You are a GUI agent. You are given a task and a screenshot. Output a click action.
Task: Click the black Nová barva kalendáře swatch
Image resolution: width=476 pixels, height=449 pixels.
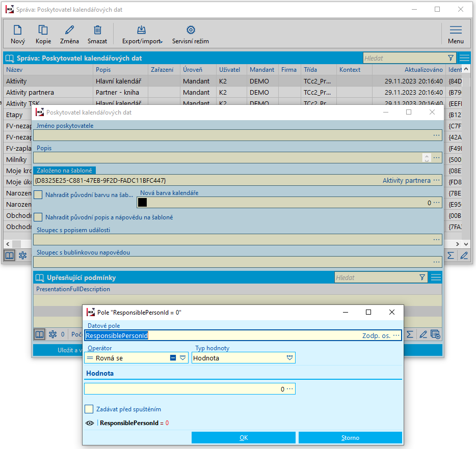click(x=143, y=203)
